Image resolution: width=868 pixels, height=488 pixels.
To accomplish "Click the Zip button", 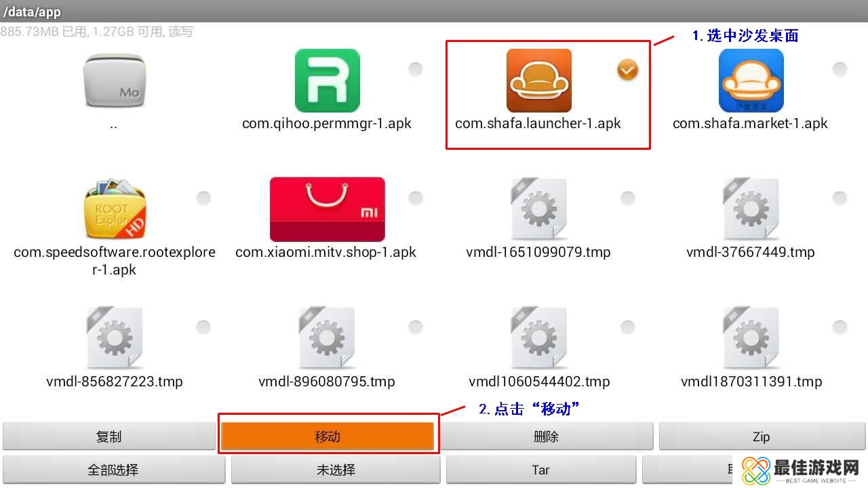I will 762,436.
